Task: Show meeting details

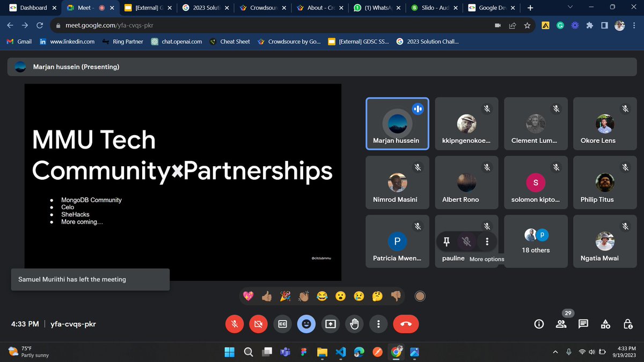Action: click(x=538, y=324)
